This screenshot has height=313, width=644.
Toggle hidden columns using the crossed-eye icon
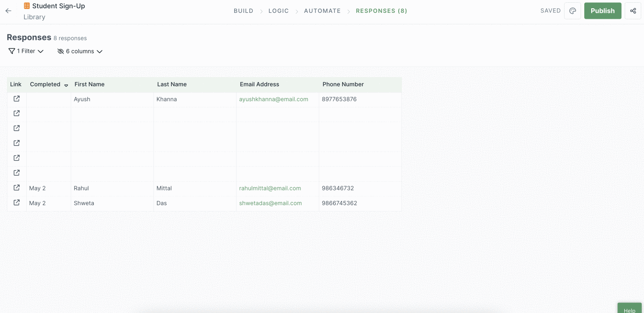click(60, 51)
